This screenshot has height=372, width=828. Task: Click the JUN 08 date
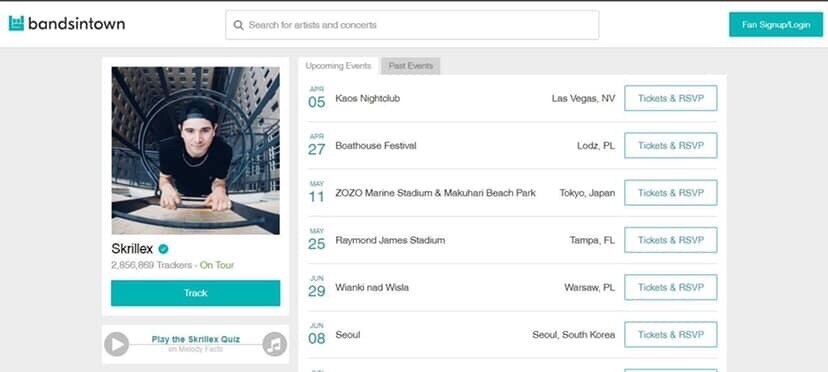pyautogui.click(x=316, y=334)
